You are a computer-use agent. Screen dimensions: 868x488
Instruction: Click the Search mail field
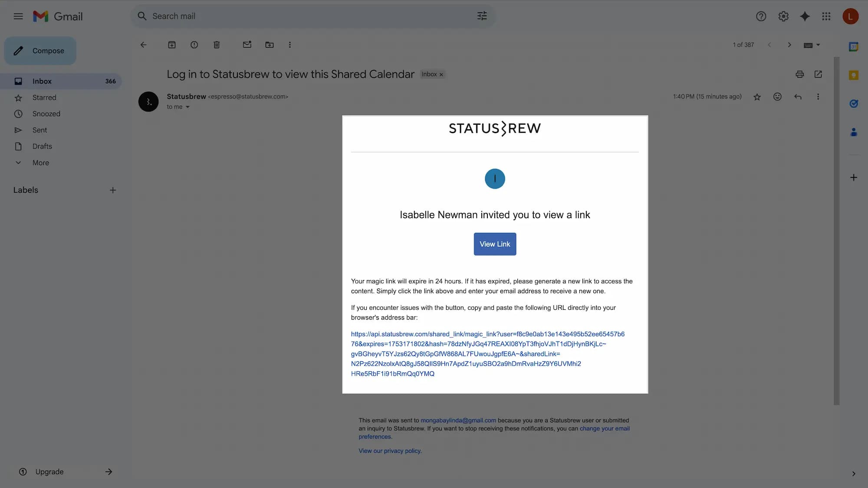pyautogui.click(x=304, y=16)
